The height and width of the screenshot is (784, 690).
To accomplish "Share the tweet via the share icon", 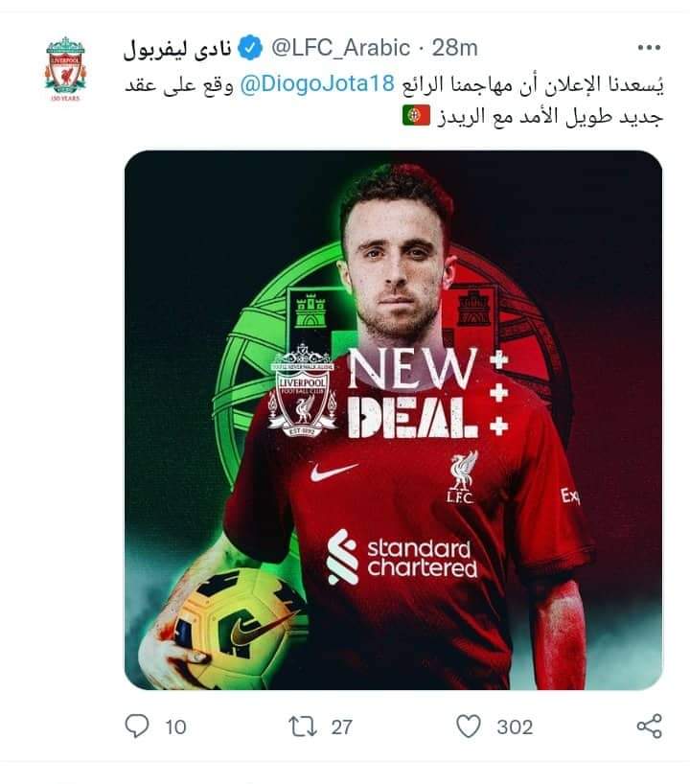I will pyautogui.click(x=649, y=726).
